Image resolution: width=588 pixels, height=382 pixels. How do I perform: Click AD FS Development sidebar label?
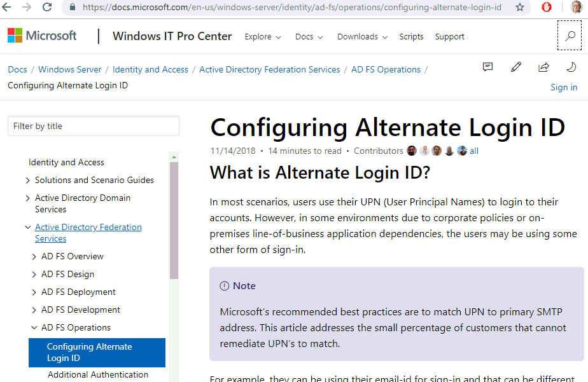point(81,310)
